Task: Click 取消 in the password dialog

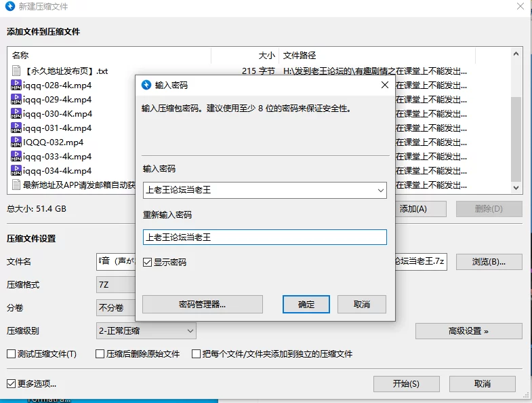Action: tap(362, 305)
